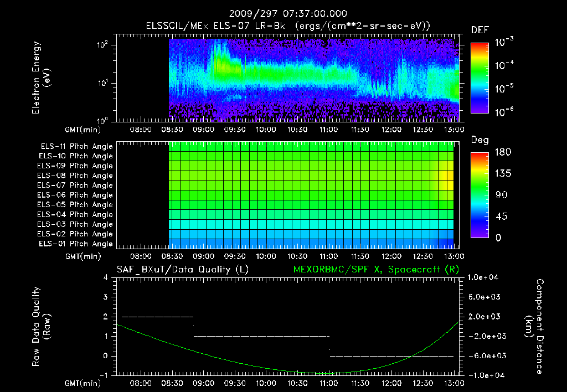The height and width of the screenshot is (392, 567).
Task: Click the 10^-3 DEF colorbar tick
Action: [x=504, y=42]
